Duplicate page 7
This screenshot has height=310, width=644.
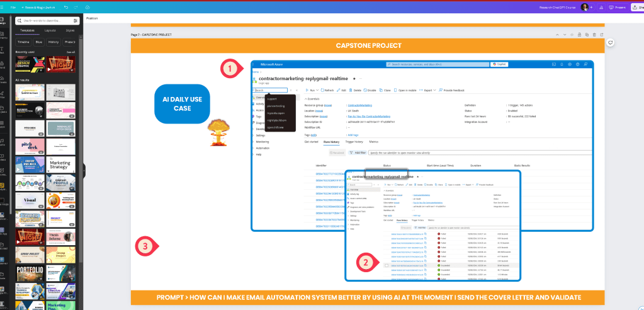point(587,35)
